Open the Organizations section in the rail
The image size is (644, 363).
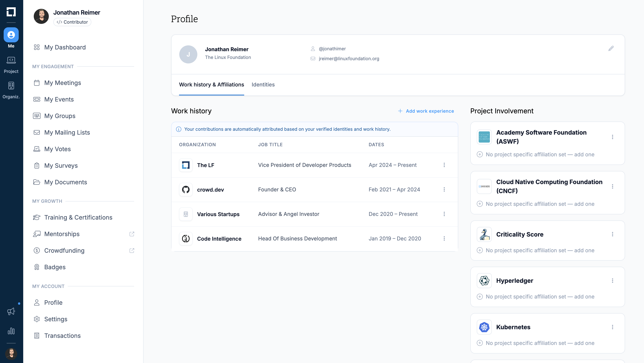click(x=11, y=90)
